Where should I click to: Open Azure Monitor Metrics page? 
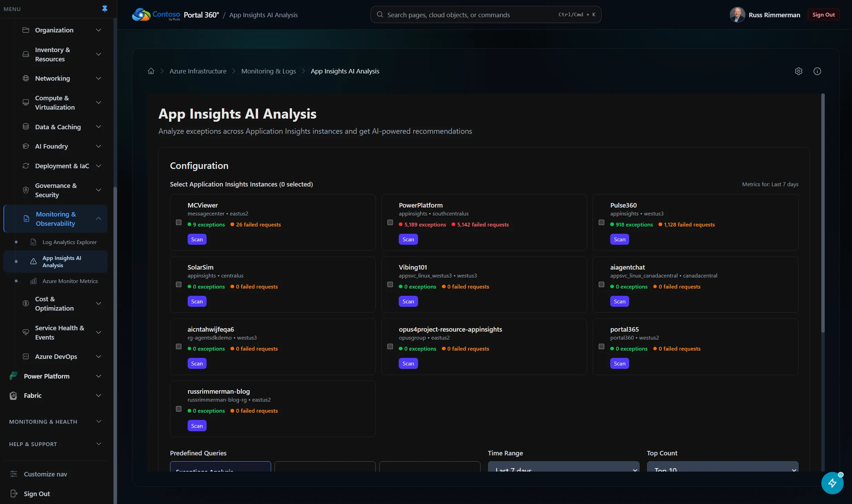tap(56, 281)
